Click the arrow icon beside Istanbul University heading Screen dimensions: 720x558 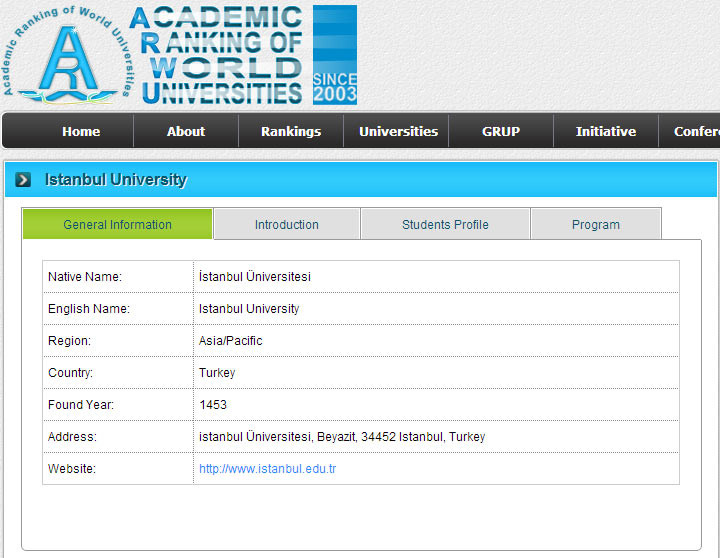coord(23,180)
